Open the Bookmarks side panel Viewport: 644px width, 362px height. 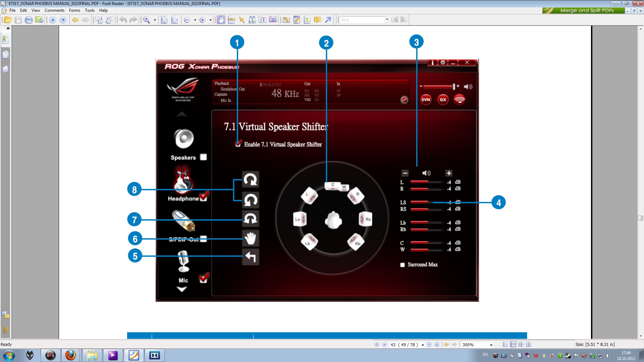(x=5, y=40)
